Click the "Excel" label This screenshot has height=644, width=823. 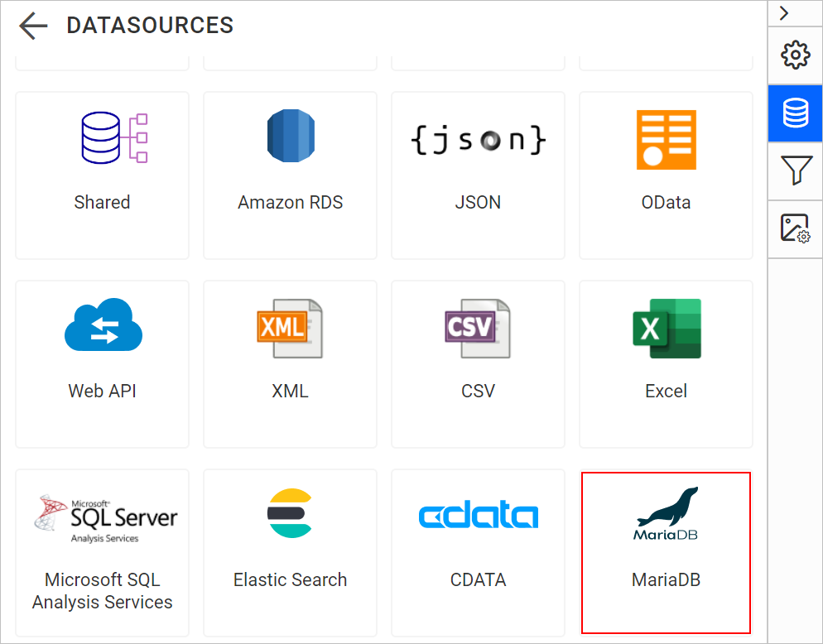tap(666, 391)
